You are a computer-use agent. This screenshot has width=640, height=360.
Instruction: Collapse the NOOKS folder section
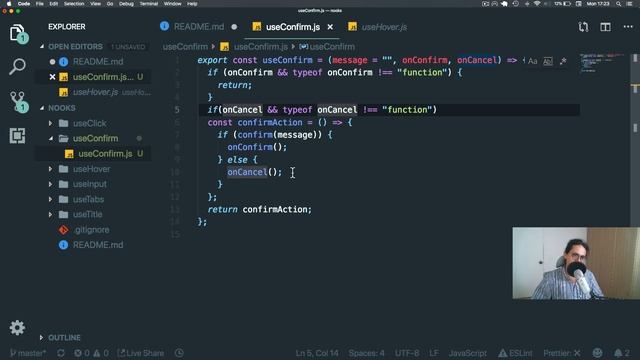42,108
